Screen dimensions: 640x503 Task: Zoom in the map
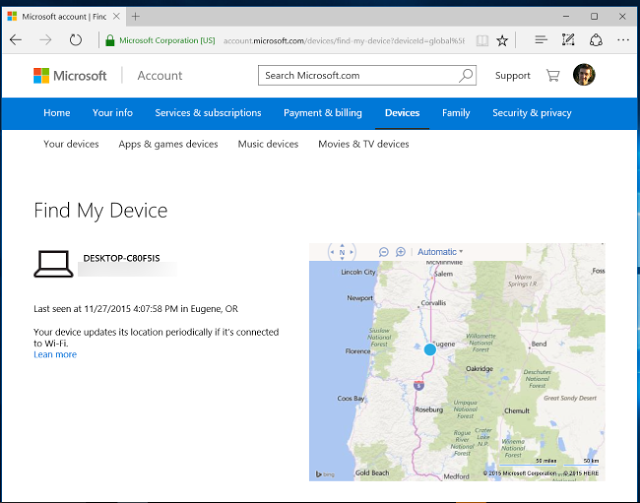pyautogui.click(x=401, y=252)
